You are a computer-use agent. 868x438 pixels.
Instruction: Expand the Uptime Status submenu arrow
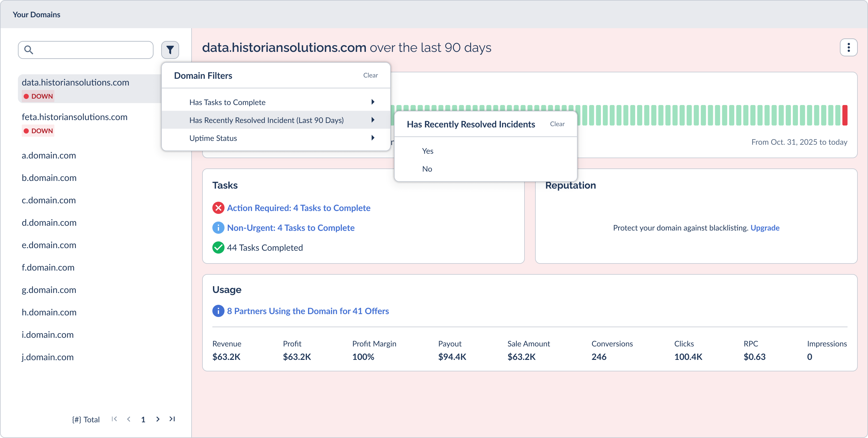[373, 138]
